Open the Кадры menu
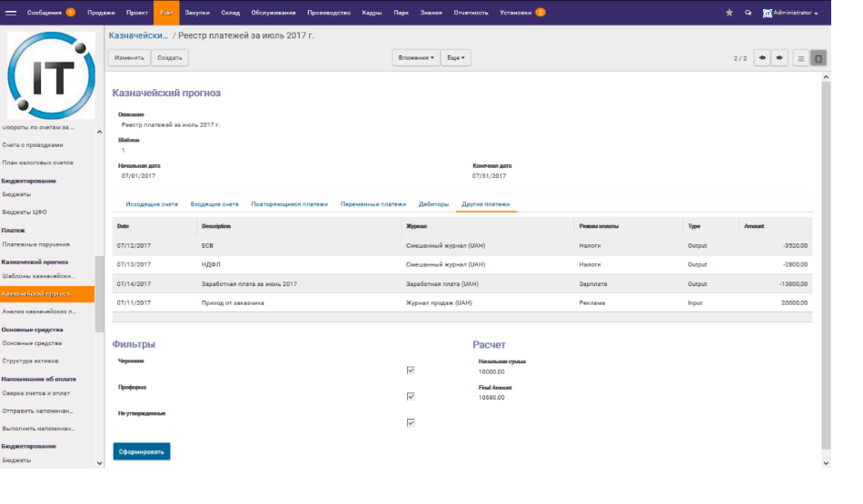 tap(372, 13)
